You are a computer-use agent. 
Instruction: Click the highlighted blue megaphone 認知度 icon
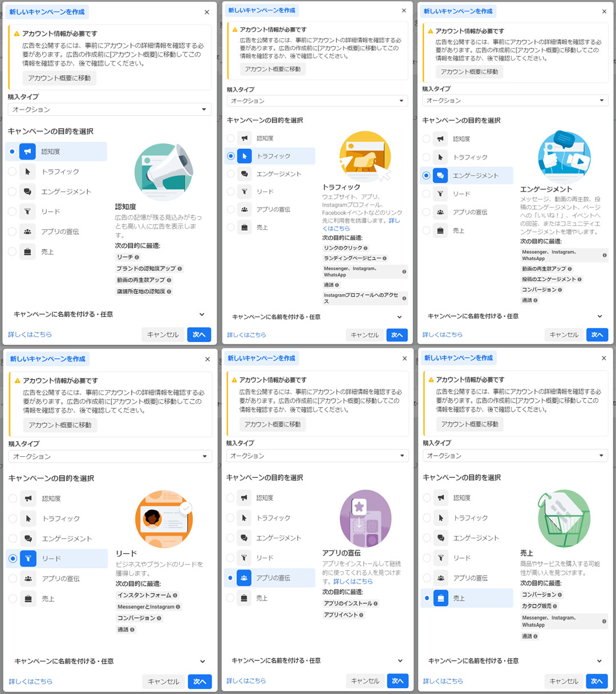tap(27, 152)
